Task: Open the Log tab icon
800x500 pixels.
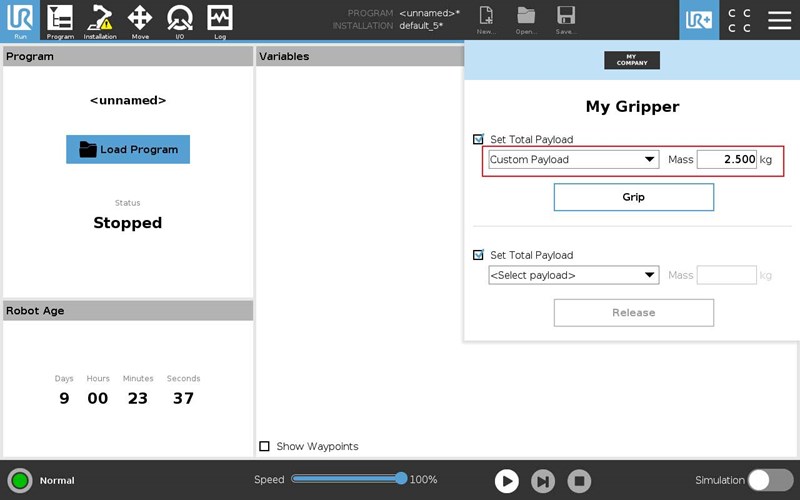Action: [x=220, y=19]
